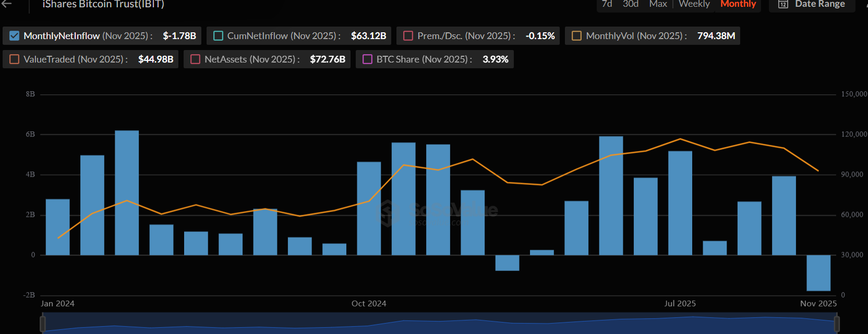
Task: Click the left range slider handle
Action: point(43,323)
